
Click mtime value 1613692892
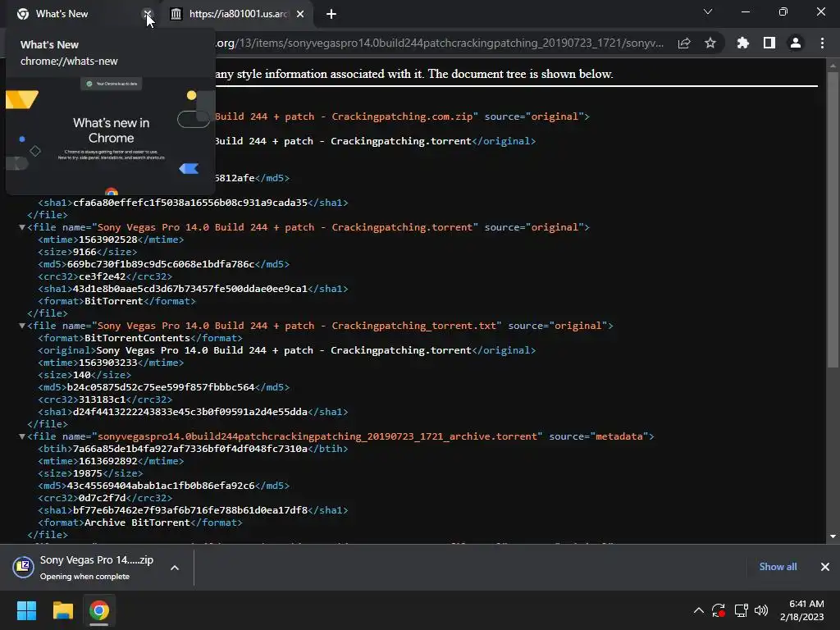108,461
